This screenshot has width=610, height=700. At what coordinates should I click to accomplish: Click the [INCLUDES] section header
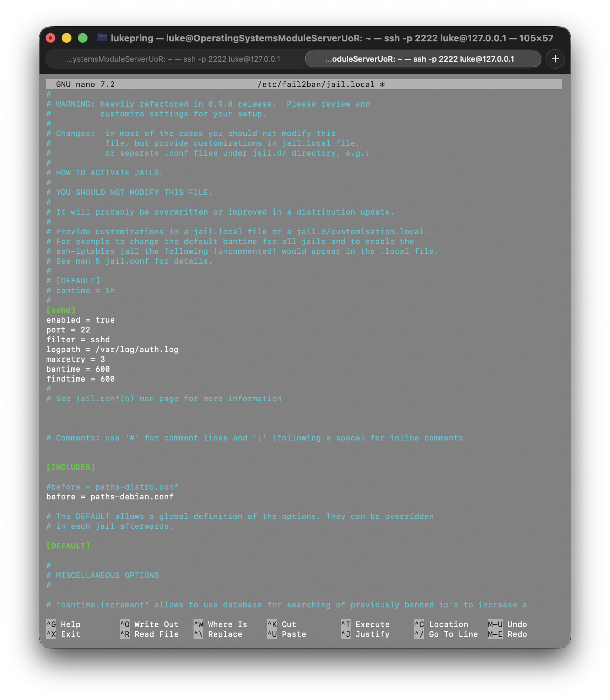pyautogui.click(x=71, y=467)
